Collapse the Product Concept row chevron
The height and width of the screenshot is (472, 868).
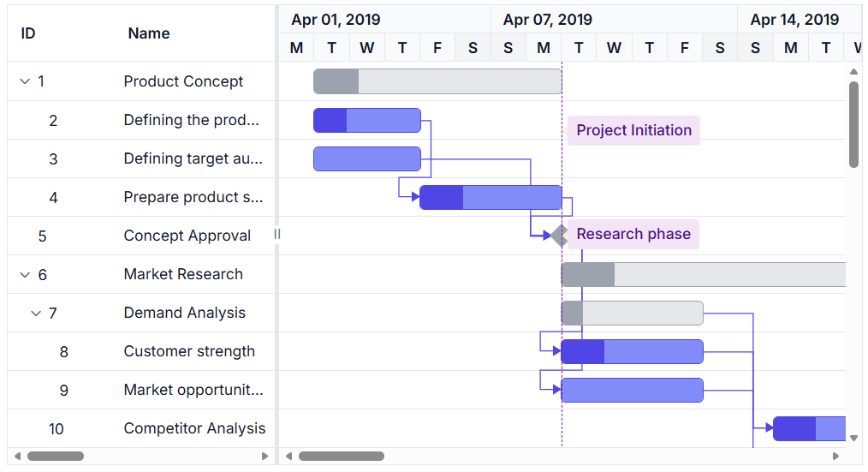[x=25, y=81]
